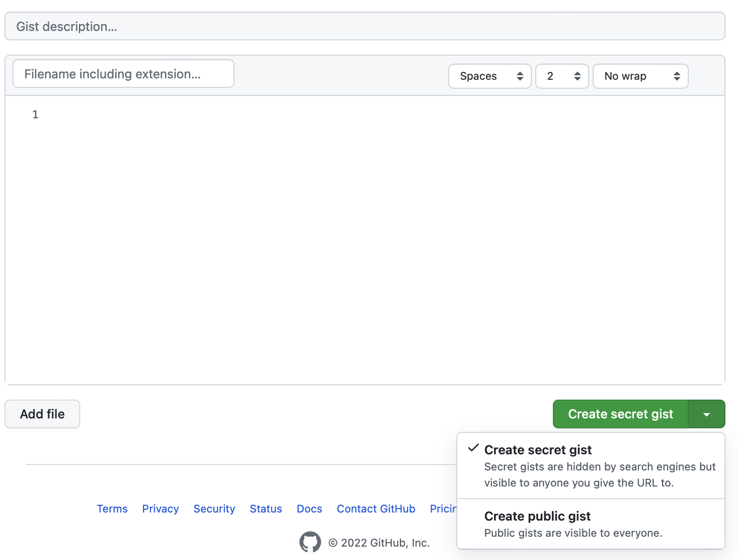Focus the Gist description field
This screenshot has width=738, height=560.
tap(365, 27)
